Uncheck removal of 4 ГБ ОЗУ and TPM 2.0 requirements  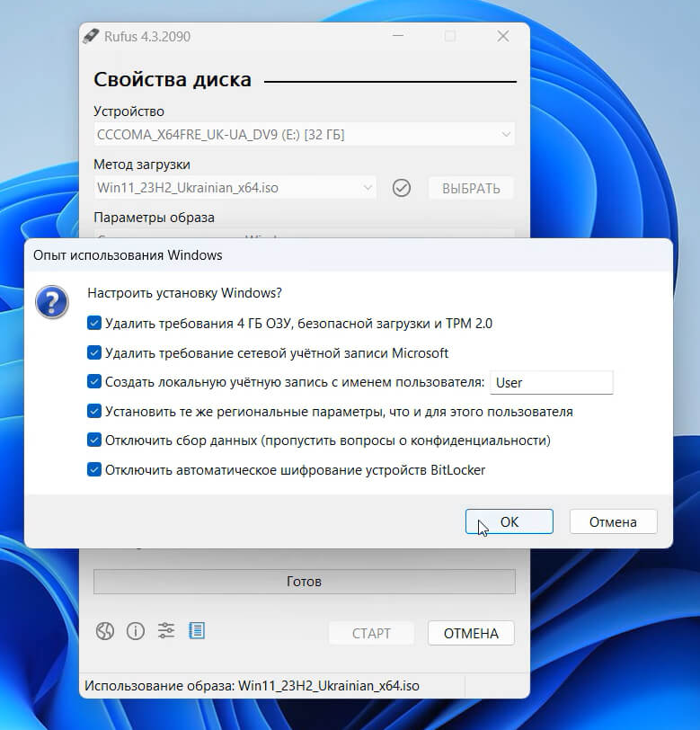click(x=94, y=323)
